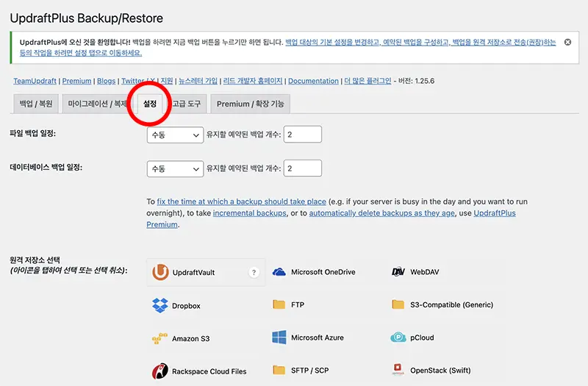The height and width of the screenshot is (386, 588).
Task: Pick the Amazon S3 storage icon
Action: point(159,338)
